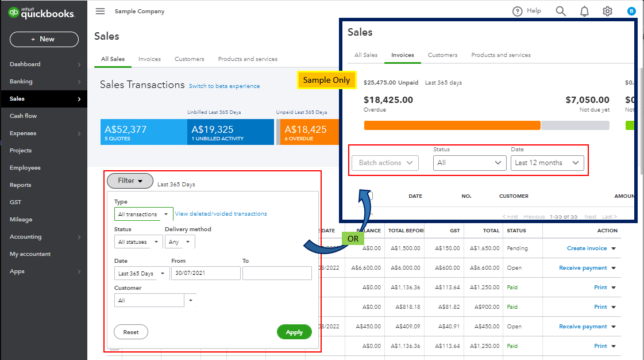Image resolution: width=644 pixels, height=360 pixels.
Task: Open the Type All transactions dropdown
Action: [144, 214]
